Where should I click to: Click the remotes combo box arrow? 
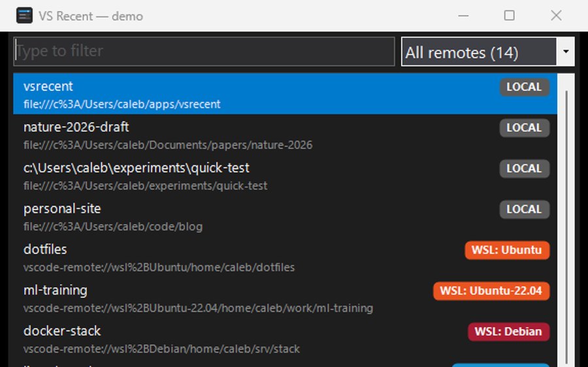tap(566, 52)
